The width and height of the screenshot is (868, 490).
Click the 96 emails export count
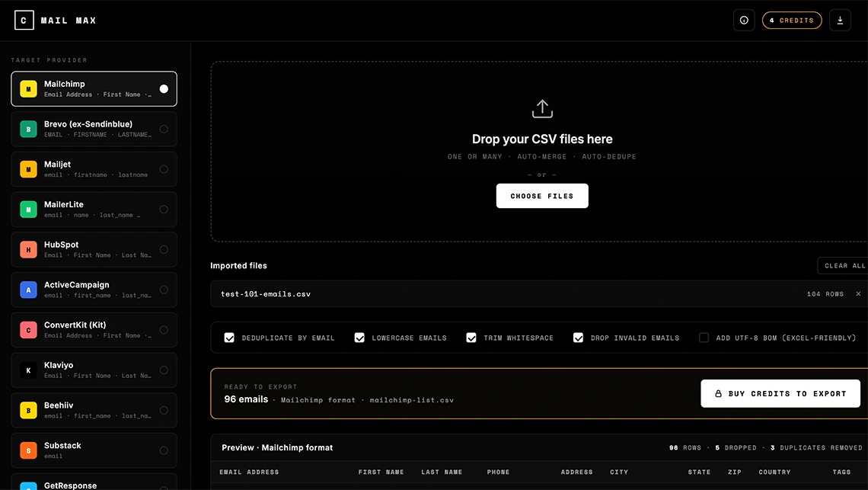pos(246,399)
